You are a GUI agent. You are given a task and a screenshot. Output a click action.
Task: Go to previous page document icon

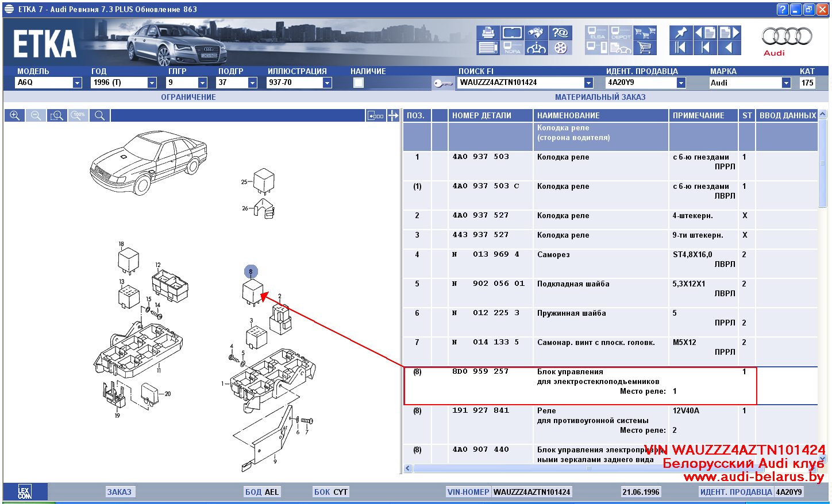pos(705,33)
